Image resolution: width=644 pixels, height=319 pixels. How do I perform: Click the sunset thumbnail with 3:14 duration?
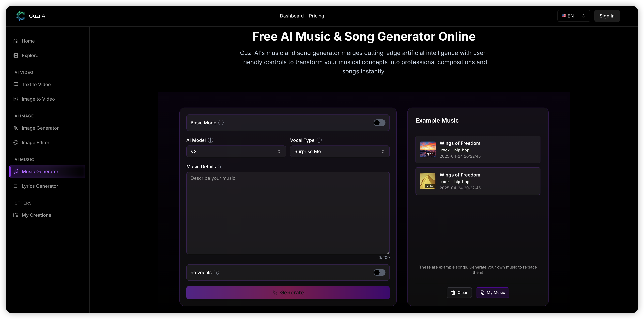[x=428, y=150]
